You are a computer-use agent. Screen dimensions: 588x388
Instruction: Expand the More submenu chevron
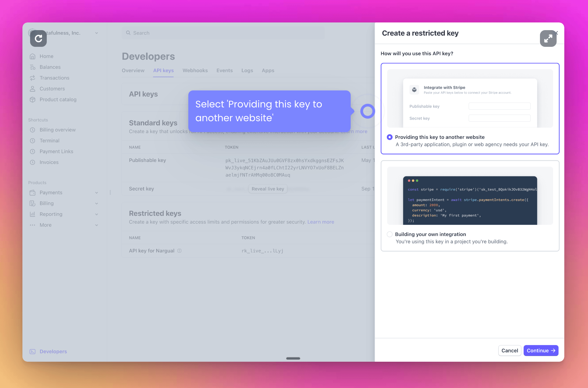96,225
